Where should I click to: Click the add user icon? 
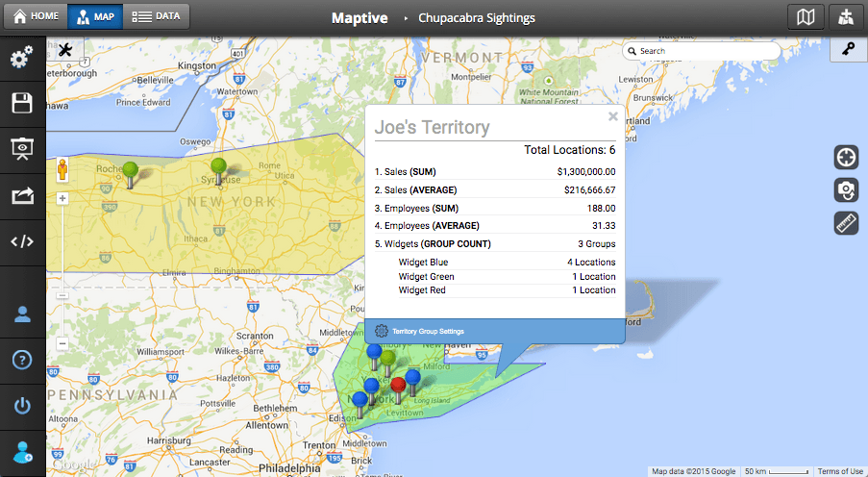coord(22,452)
